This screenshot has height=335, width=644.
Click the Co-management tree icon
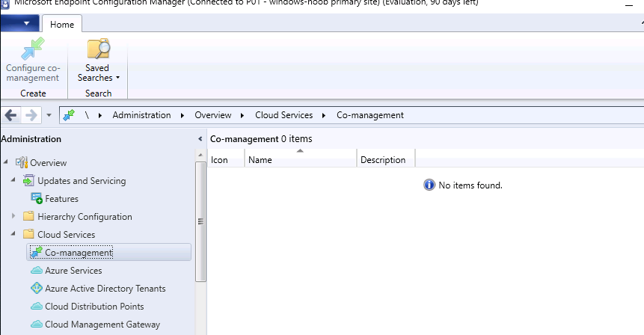click(x=37, y=252)
